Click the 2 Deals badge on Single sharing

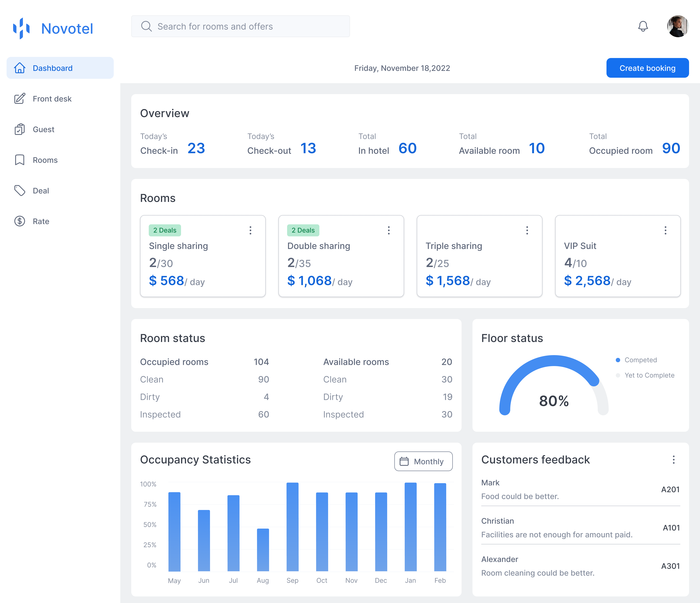pyautogui.click(x=165, y=231)
